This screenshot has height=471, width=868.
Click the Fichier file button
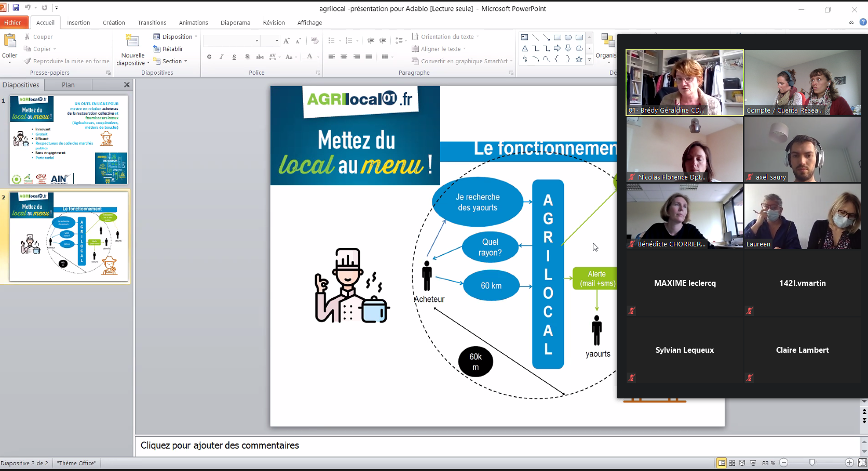point(13,23)
